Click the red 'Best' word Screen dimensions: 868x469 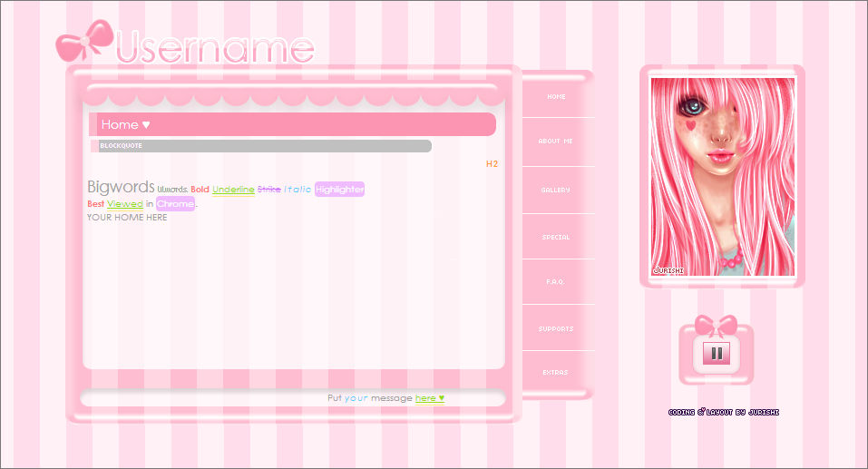point(96,204)
